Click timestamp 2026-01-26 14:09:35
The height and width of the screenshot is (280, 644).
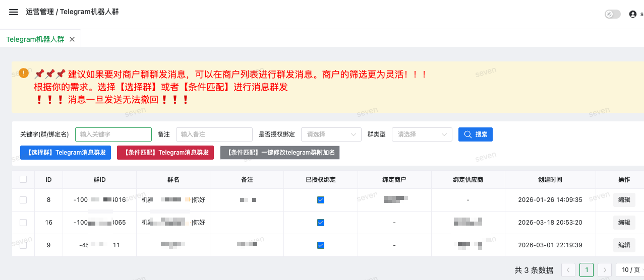point(550,200)
